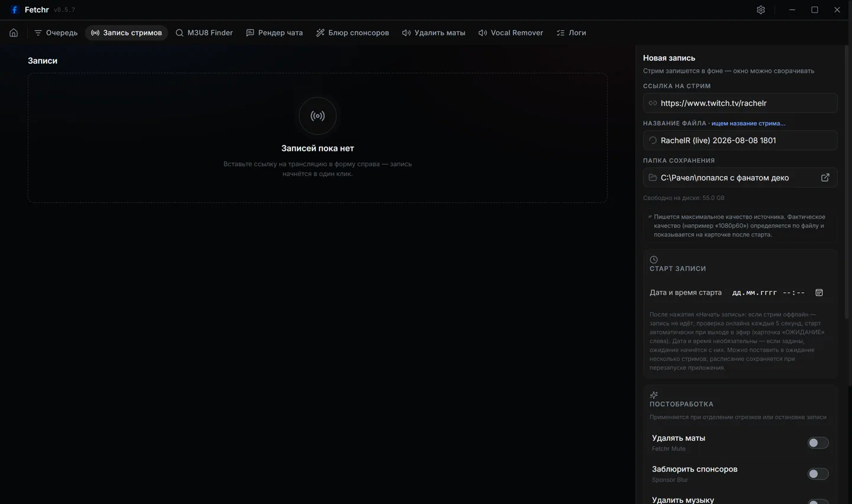852x504 pixels.
Task: Click the "Удалить музыку" label
Action: tap(683, 500)
